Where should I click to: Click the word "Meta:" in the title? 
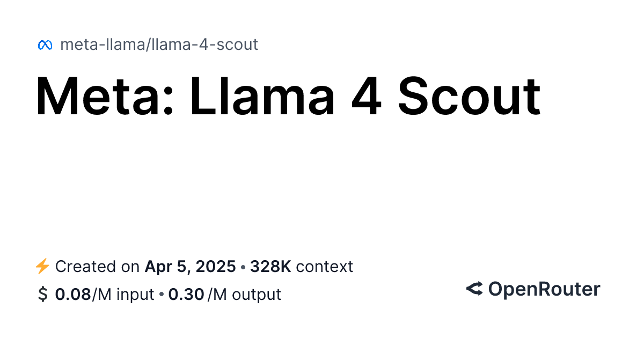coord(106,97)
